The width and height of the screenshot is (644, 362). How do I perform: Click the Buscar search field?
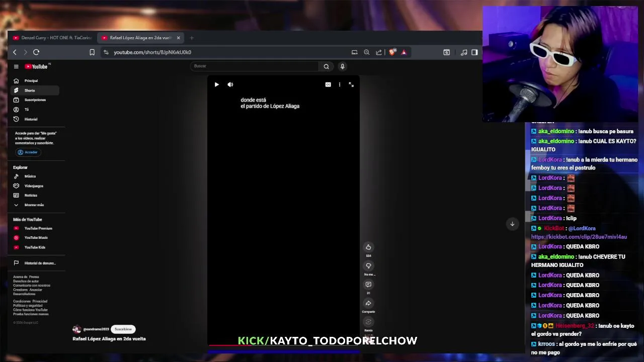pos(255,66)
